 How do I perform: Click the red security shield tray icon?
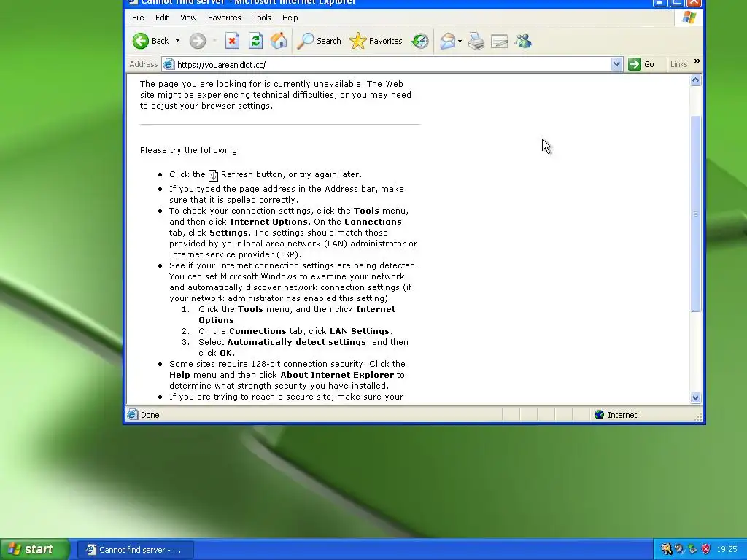coord(705,550)
